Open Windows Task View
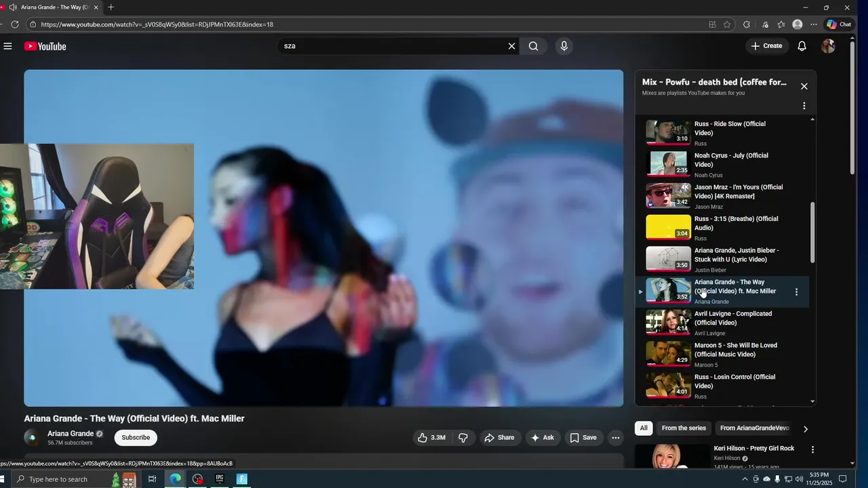The image size is (868, 488). pos(152,479)
